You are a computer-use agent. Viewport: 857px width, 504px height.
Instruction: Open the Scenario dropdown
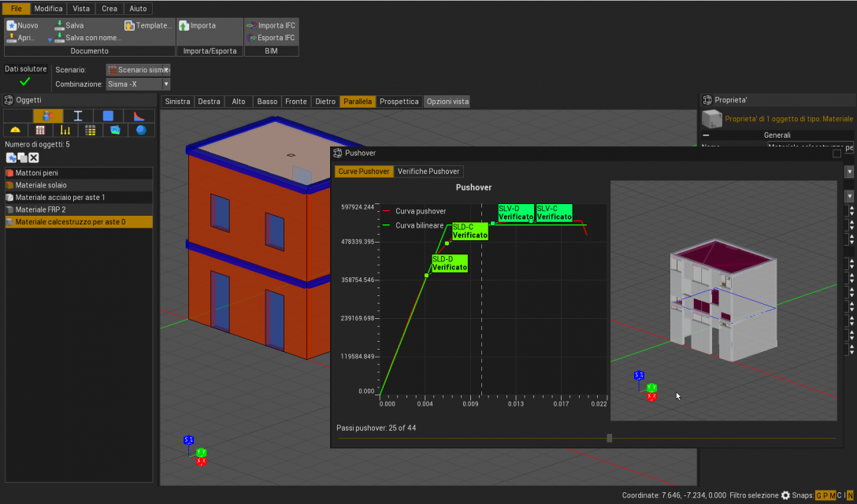pyautogui.click(x=139, y=70)
